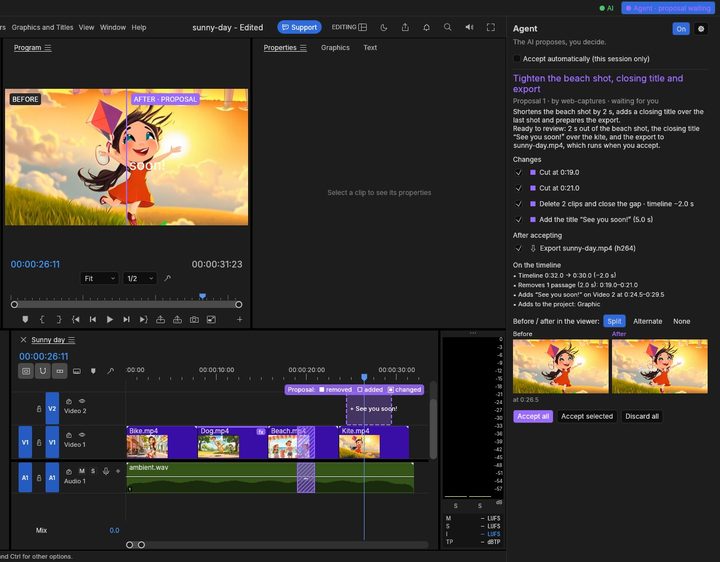The width and height of the screenshot is (720, 562).
Task: Open notifications bell
Action: click(x=427, y=28)
